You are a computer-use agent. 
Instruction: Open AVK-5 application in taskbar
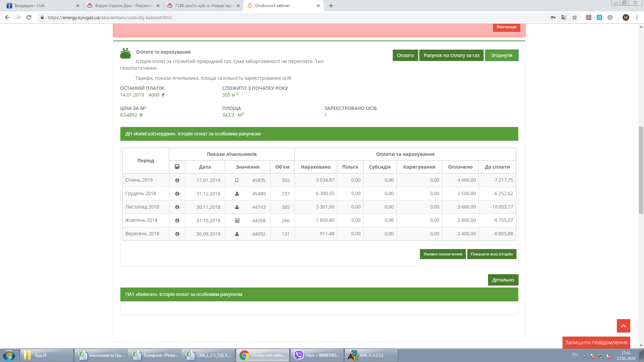tap(371, 355)
